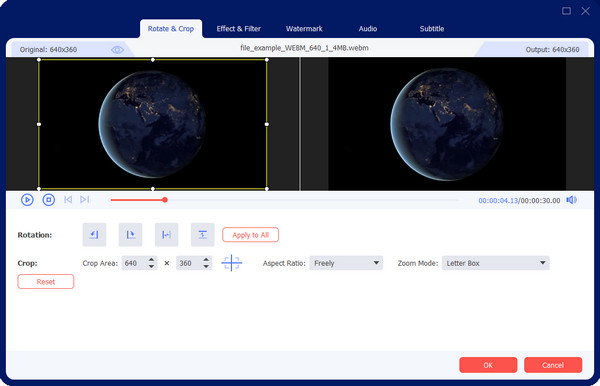Click the playback progress slider handle
This screenshot has height=386, width=600.
tap(165, 200)
